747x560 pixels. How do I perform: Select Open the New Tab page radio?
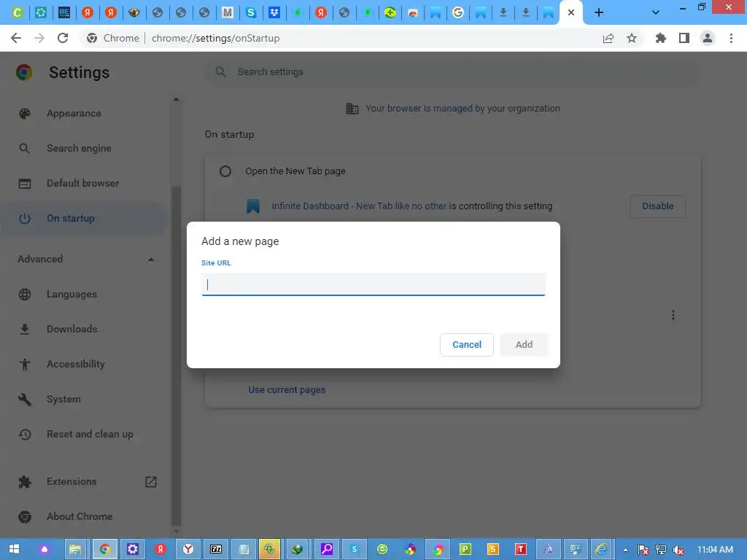point(225,171)
